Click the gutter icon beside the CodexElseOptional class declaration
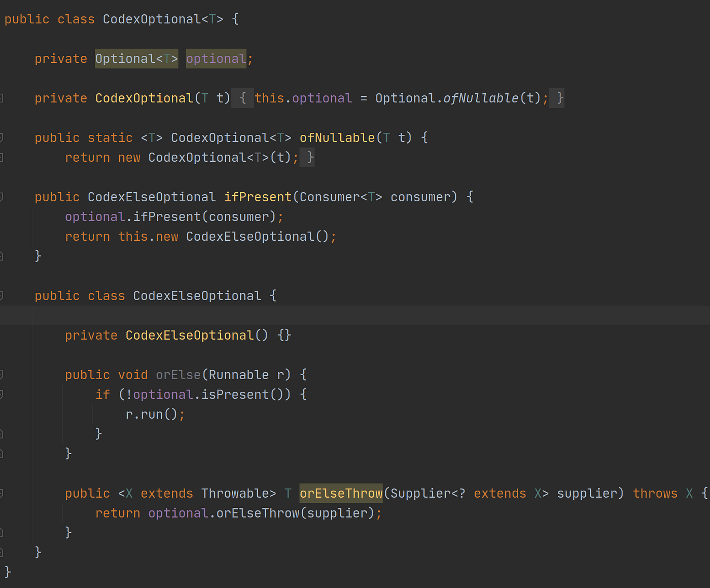Viewport: 710px width, 588px height. (3, 296)
